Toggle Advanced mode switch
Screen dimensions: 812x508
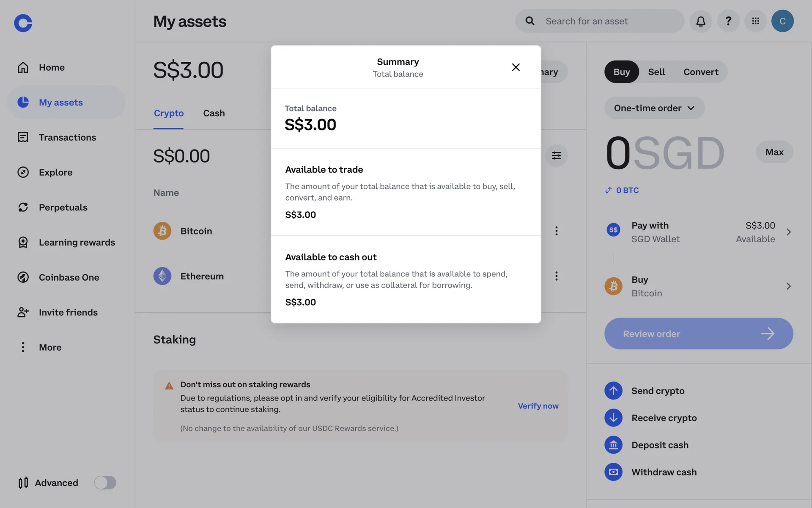click(105, 483)
